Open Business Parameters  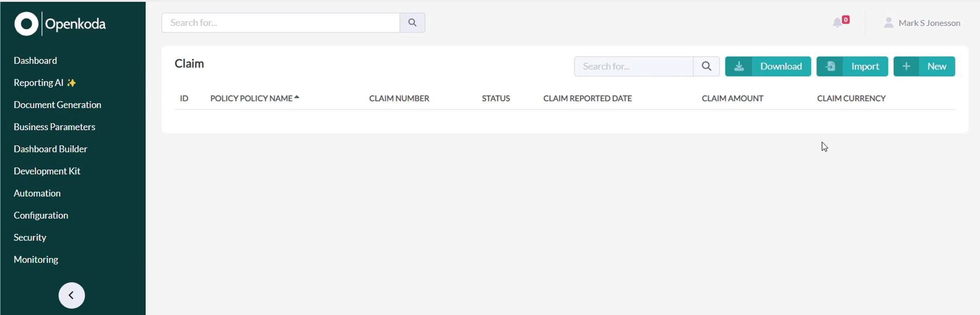pyautogui.click(x=54, y=127)
